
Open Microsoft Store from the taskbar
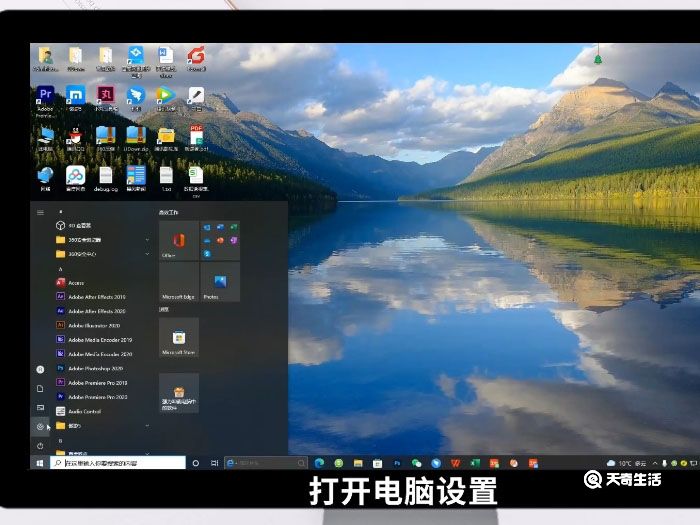[377, 463]
